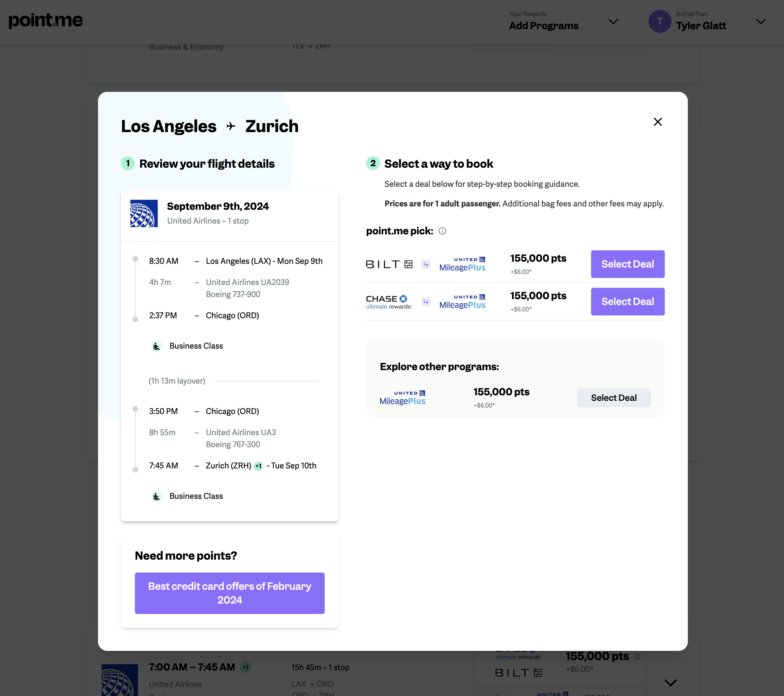This screenshot has width=784, height=696.
Task: Expand the background flight result chevron
Action: pos(670,682)
